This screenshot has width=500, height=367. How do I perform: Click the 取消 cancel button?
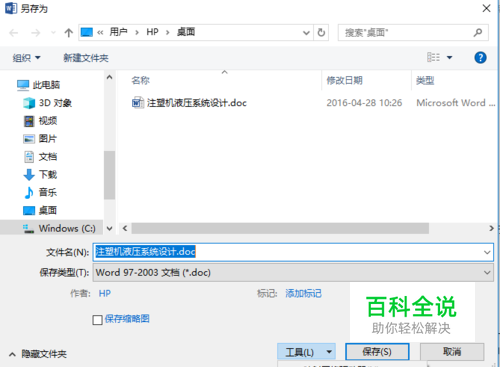[x=452, y=352]
